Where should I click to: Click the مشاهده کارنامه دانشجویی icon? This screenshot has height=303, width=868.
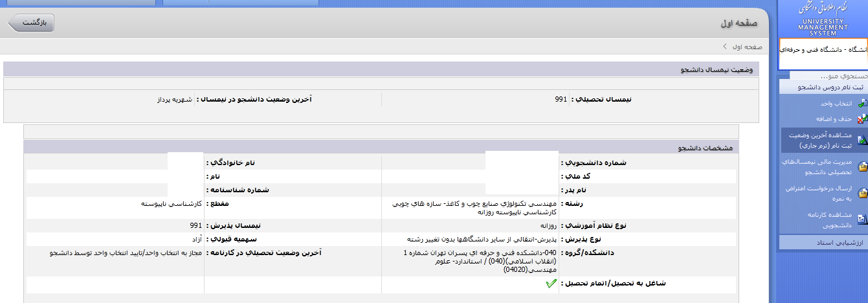coord(862,219)
